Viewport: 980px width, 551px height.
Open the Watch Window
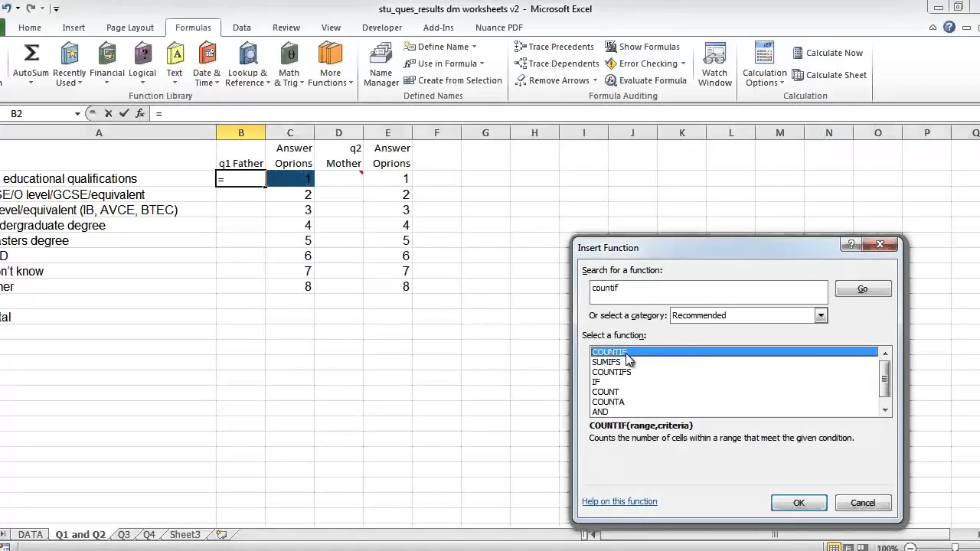tap(714, 64)
